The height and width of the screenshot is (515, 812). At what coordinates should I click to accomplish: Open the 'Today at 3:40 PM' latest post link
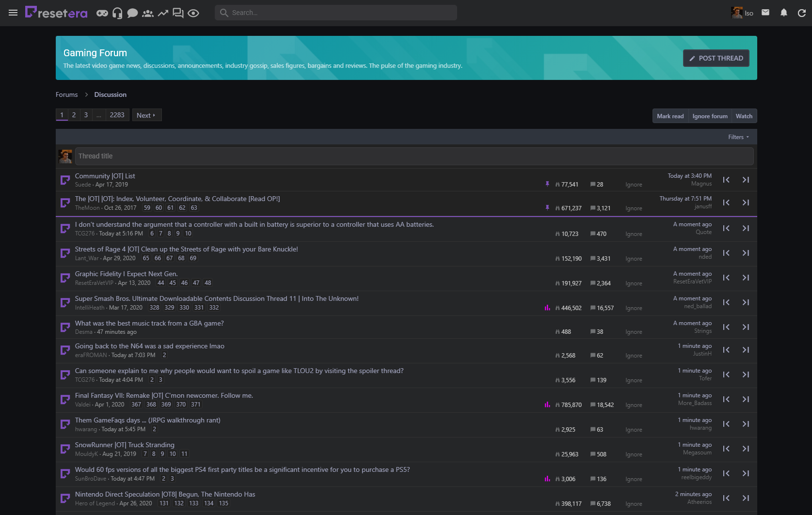pos(689,176)
